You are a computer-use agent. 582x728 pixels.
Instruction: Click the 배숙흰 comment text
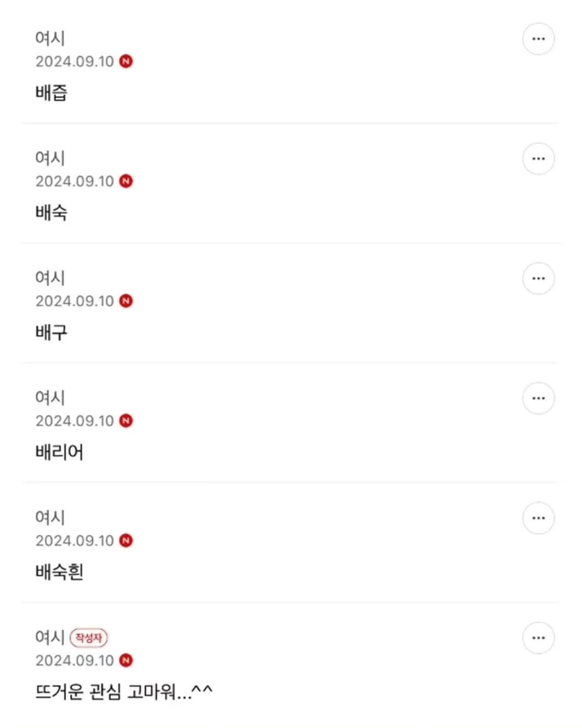[x=59, y=572]
